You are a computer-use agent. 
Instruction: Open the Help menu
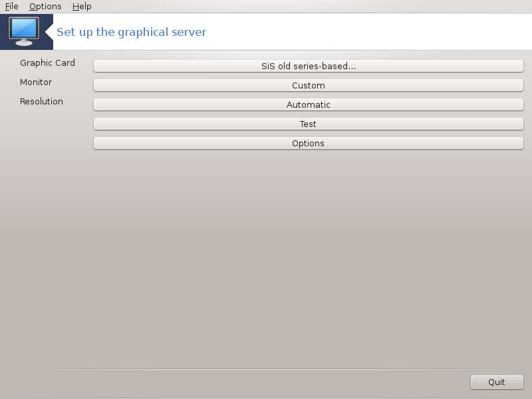[82, 7]
